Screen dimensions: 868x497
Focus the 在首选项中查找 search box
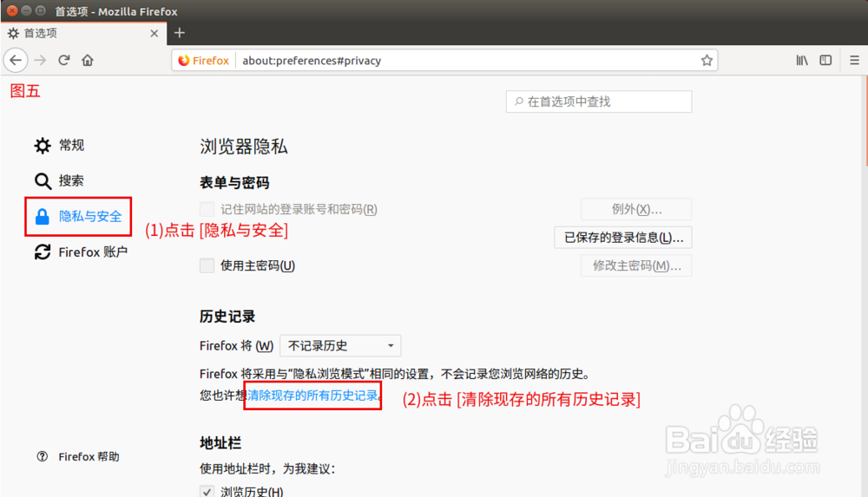pyautogui.click(x=598, y=101)
